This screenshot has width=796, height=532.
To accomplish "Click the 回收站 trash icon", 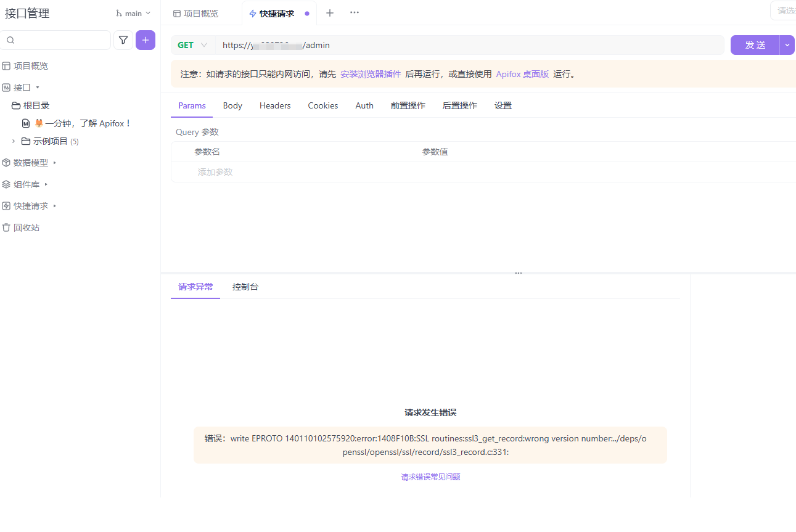I will [6, 227].
